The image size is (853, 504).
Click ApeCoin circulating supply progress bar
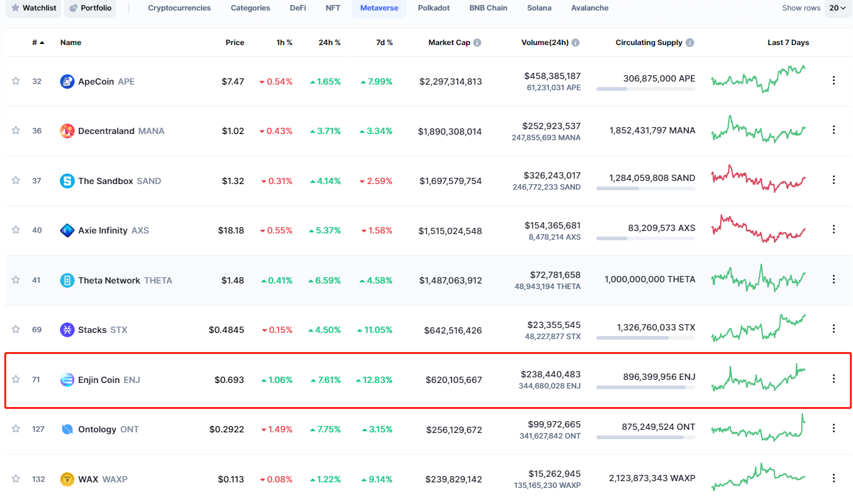tap(646, 89)
